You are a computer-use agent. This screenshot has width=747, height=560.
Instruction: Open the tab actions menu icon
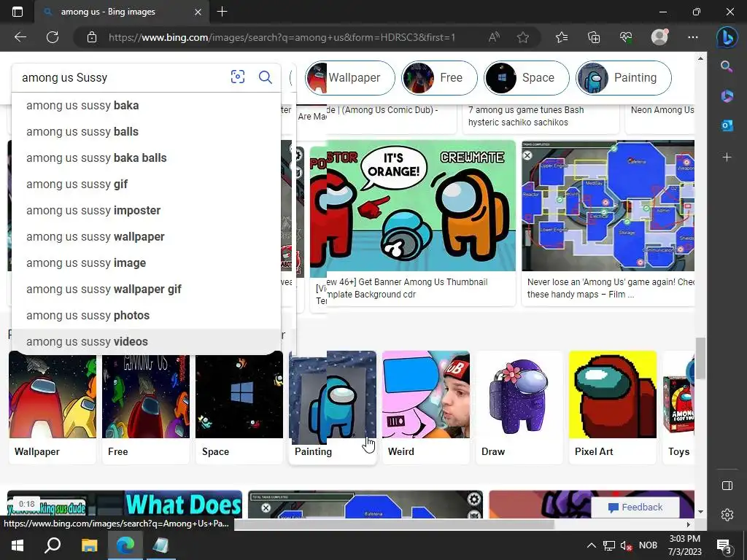[x=18, y=12]
